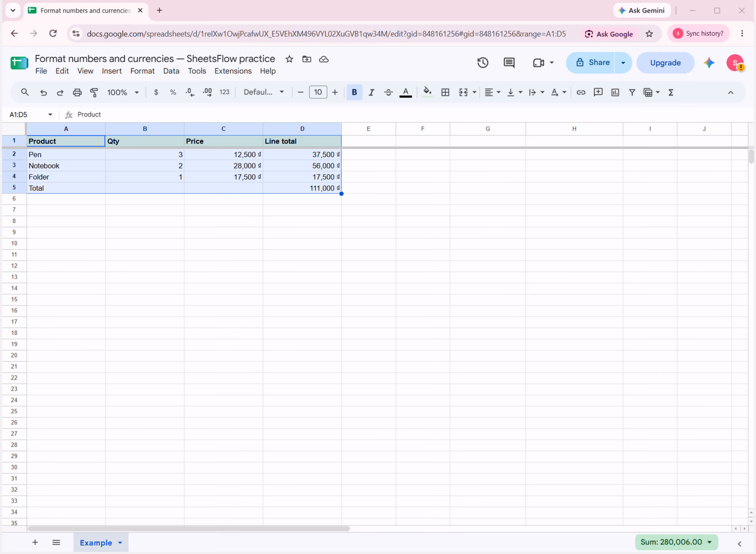This screenshot has width=756, height=554.
Task: Toggle bold formatting
Action: (x=354, y=92)
